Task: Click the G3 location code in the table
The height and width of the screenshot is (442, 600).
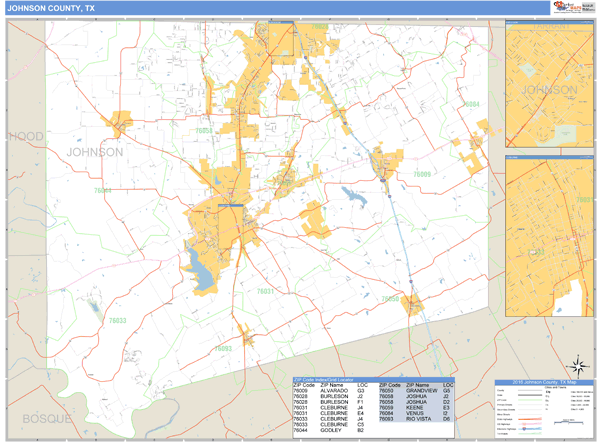Action: click(x=361, y=391)
